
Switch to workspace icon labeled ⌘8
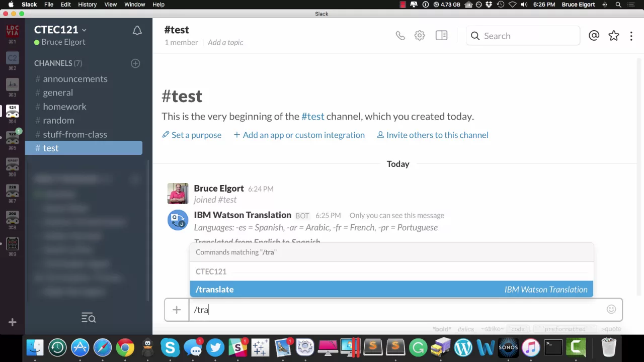[x=13, y=218]
